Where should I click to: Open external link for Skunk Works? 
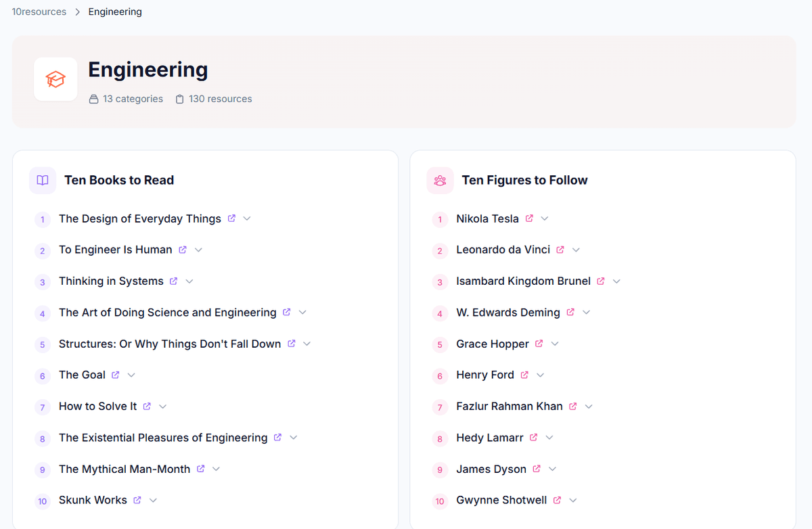coord(137,499)
